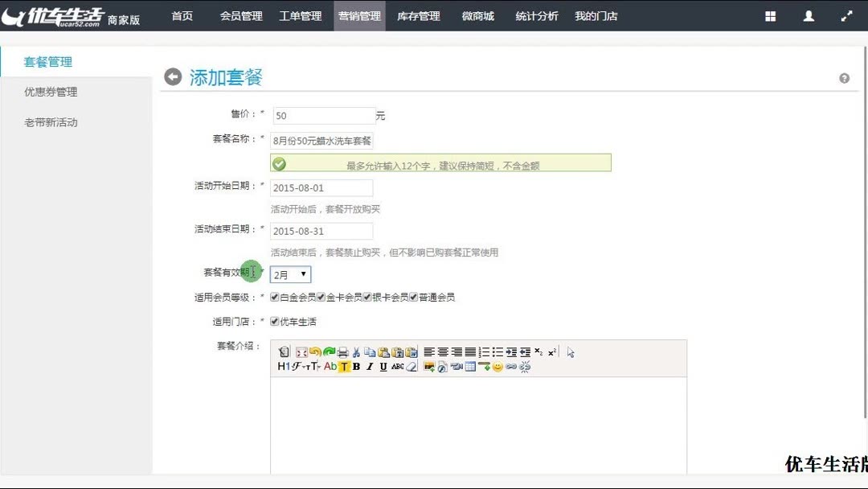Insert a smiley emoticon into the description

point(497,367)
